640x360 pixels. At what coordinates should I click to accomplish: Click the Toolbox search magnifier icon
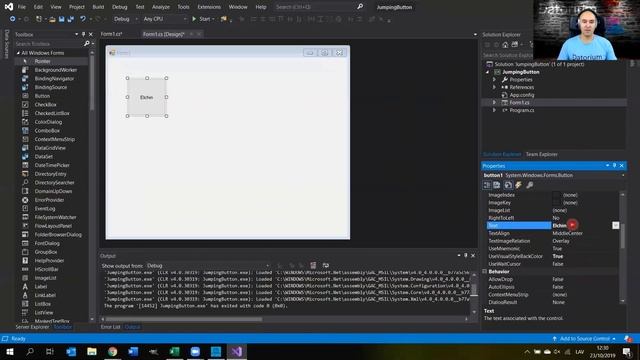pos(87,43)
